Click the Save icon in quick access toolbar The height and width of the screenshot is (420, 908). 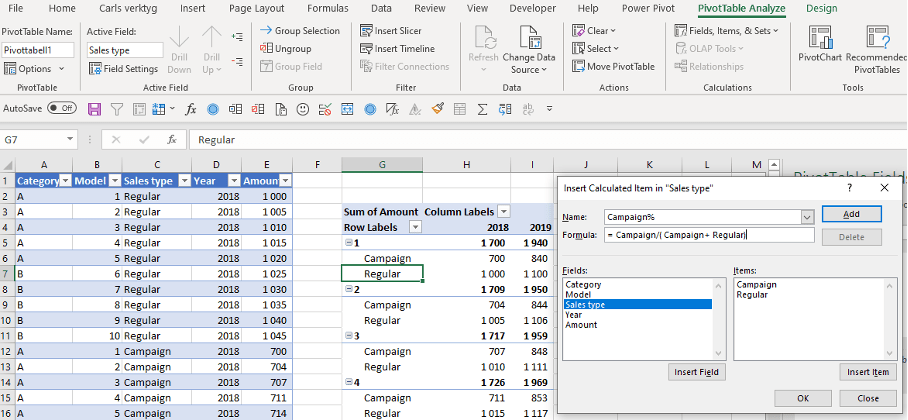[95, 108]
